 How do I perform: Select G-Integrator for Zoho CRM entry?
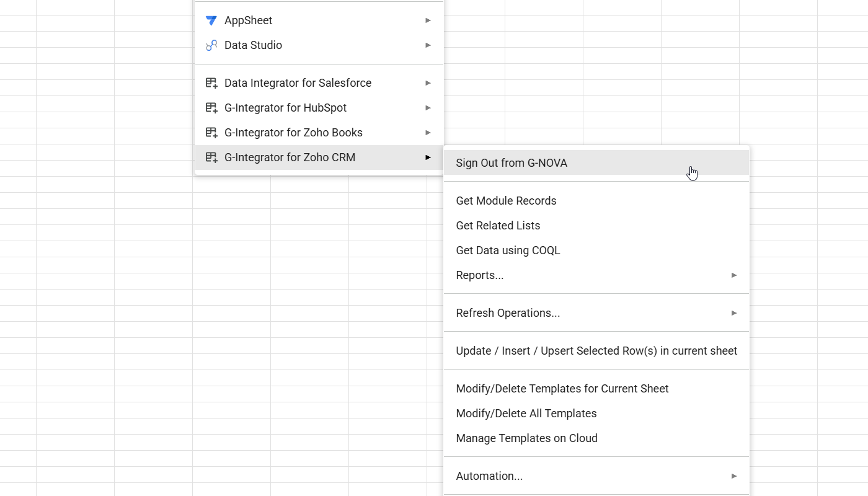coord(319,157)
